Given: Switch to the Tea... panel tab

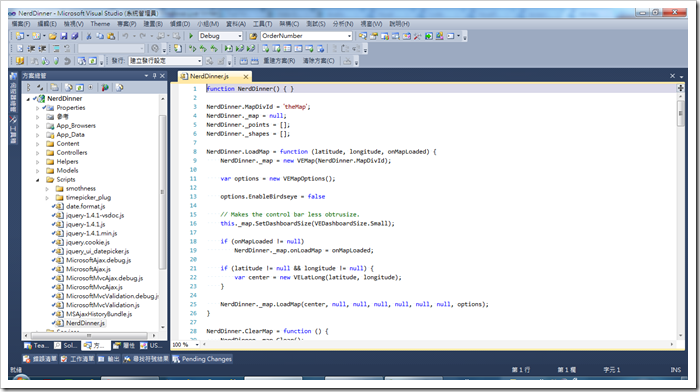Looking at the screenshot, I should tap(36, 345).
